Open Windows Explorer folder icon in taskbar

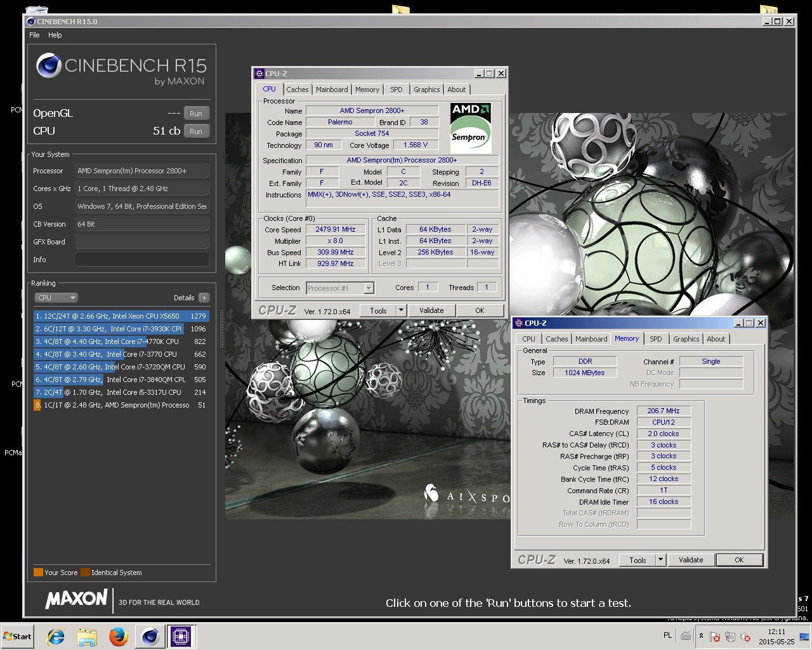tap(87, 636)
